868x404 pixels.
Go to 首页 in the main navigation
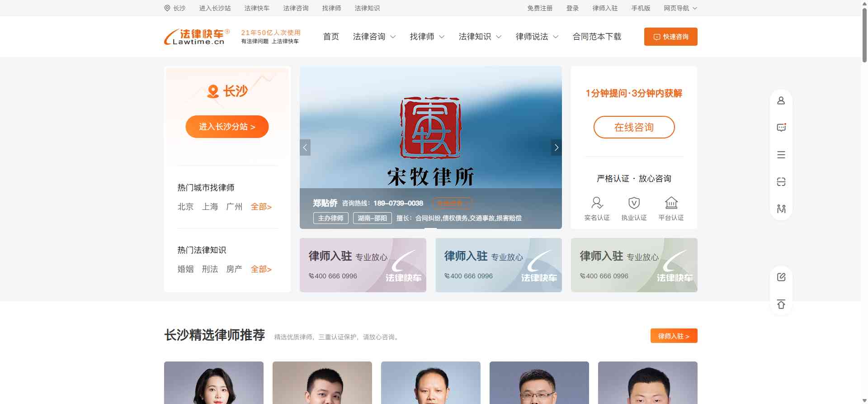click(331, 37)
